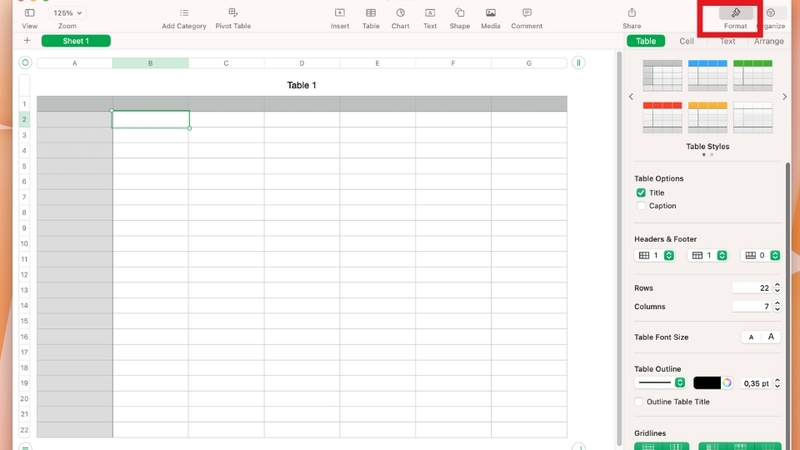Switch to the Arrange inspector tab
The height and width of the screenshot is (450, 800).
click(x=769, y=41)
